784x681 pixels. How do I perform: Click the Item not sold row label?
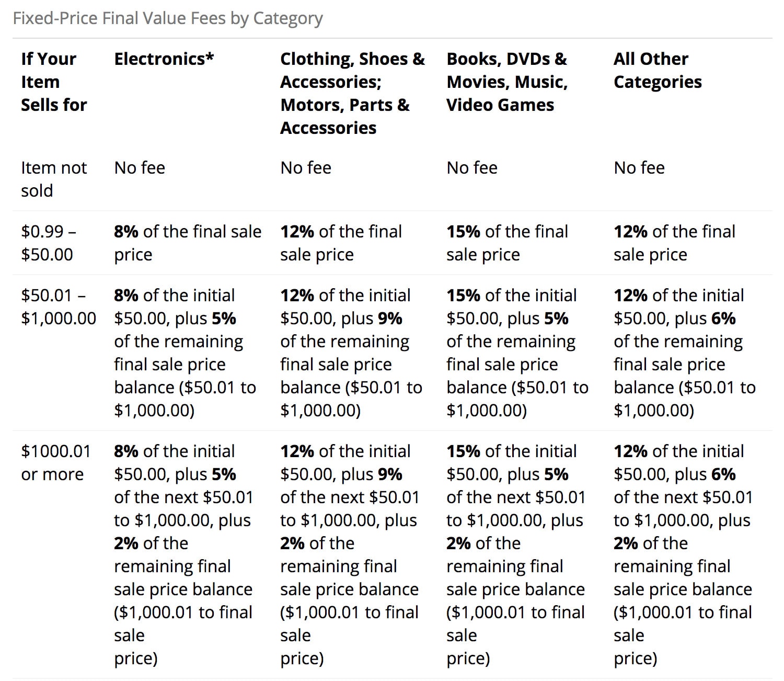point(54,179)
